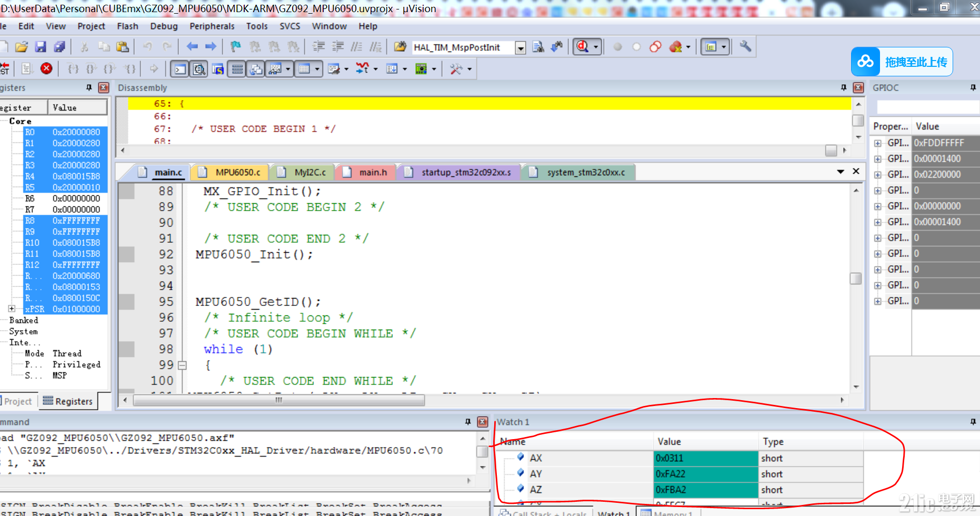Toggle the Command window icon
980x516 pixels.
180,69
